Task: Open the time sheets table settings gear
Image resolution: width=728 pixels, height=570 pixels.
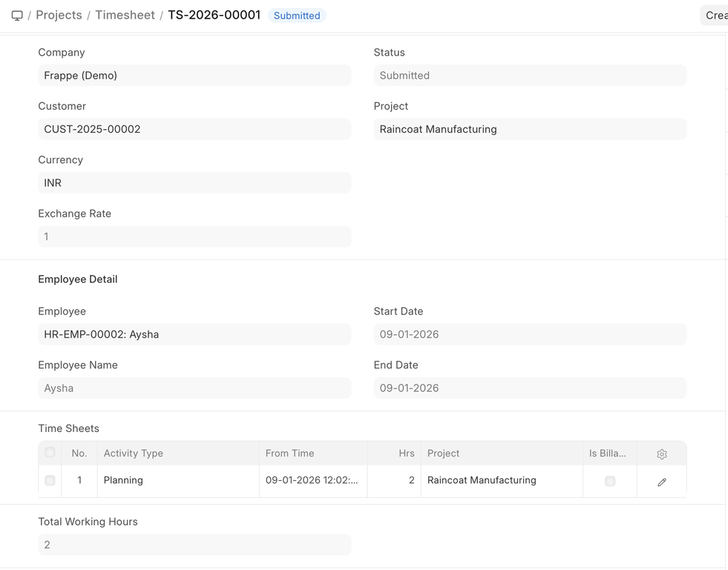Action: coord(661,454)
